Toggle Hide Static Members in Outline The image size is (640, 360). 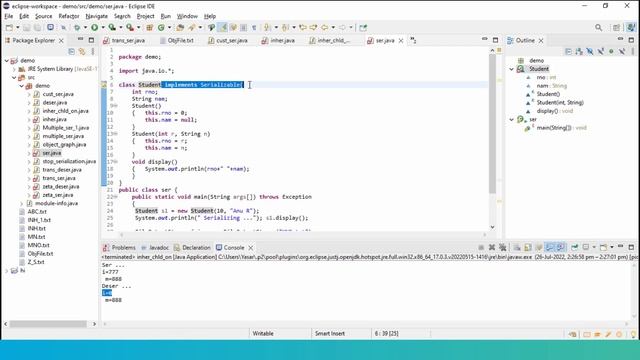point(600,51)
